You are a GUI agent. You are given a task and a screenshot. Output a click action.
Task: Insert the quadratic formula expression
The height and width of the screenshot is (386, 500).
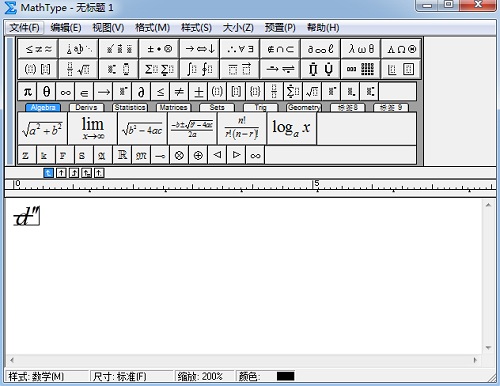pyautogui.click(x=192, y=128)
